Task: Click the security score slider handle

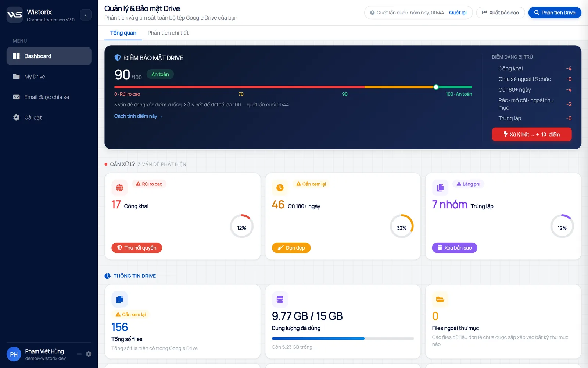Action: pos(436,87)
